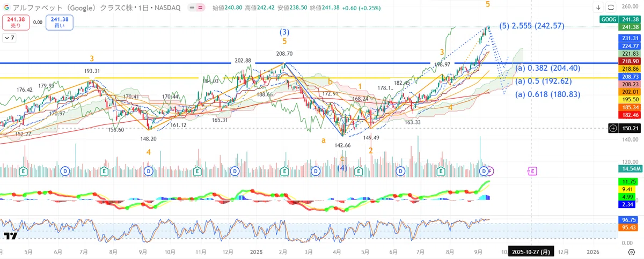Select the 148.20 low price label
This screenshot has width=644, height=259.
click(x=148, y=138)
